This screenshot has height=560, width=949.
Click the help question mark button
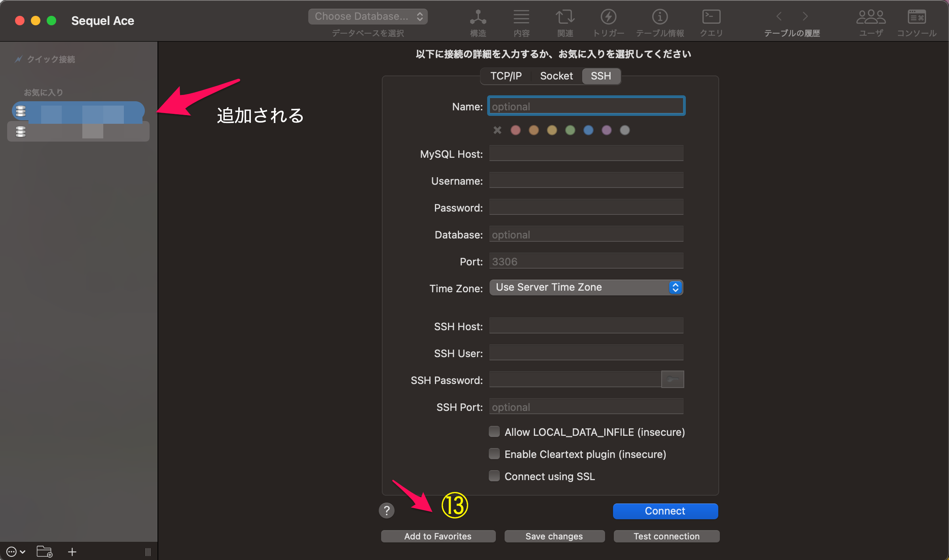click(387, 511)
